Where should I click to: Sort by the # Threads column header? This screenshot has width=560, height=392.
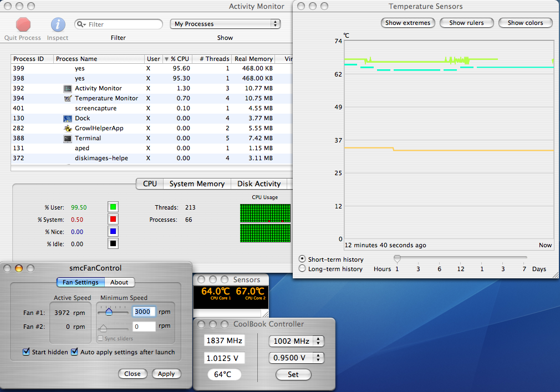[x=212, y=59]
